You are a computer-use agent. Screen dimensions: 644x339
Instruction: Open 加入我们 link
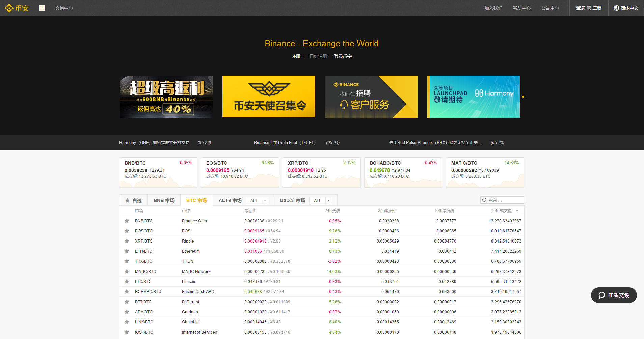[x=493, y=8]
